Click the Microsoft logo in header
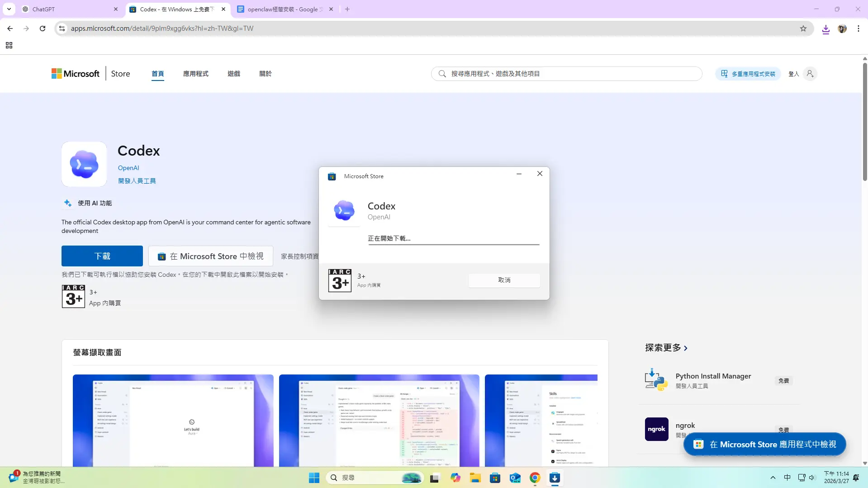868x488 pixels. [76, 74]
